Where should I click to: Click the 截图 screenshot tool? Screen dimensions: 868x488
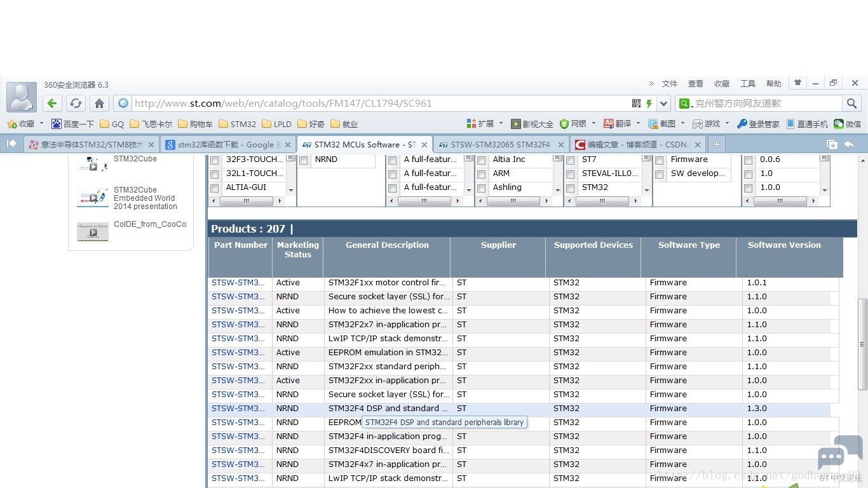[661, 124]
